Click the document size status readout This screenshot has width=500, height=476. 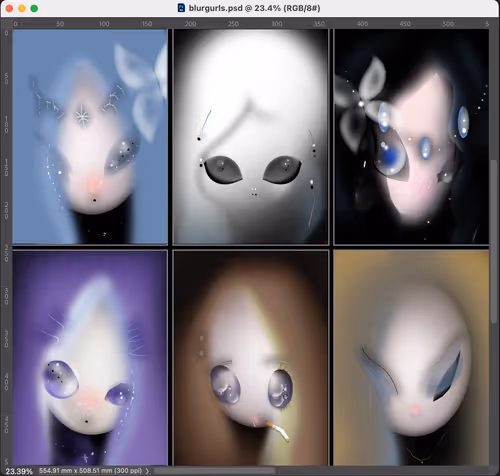[x=91, y=471]
